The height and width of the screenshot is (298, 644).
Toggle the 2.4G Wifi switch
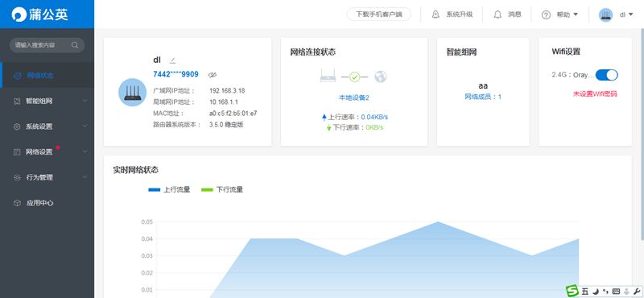pyautogui.click(x=607, y=75)
